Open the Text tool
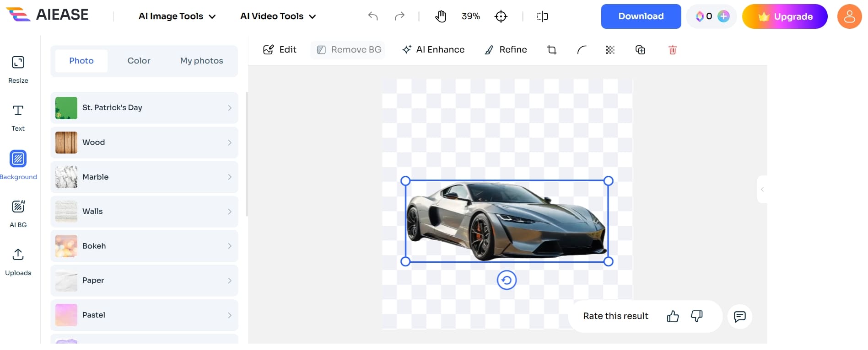The height and width of the screenshot is (350, 868). pyautogui.click(x=18, y=118)
